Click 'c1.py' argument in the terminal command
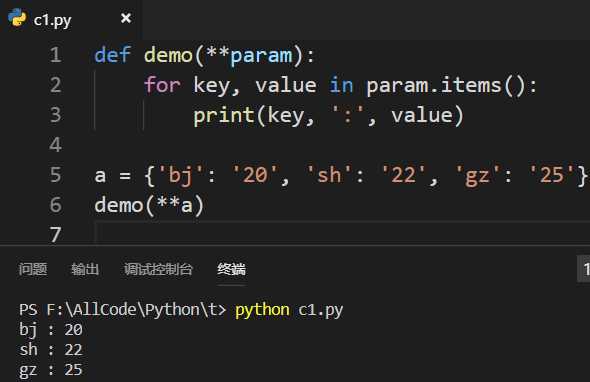The width and height of the screenshot is (590, 382). [321, 310]
